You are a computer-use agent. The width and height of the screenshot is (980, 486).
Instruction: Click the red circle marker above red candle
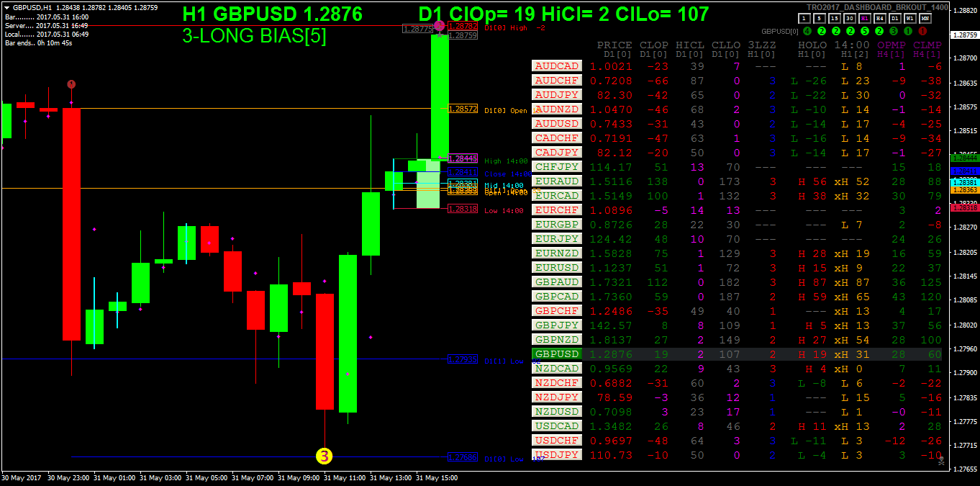click(71, 84)
